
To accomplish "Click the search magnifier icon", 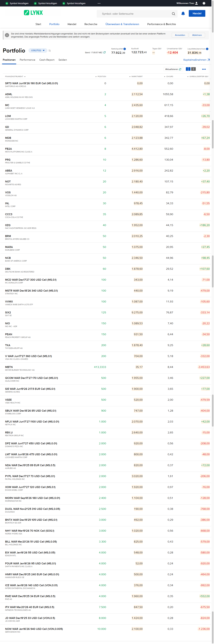I will coord(173,14).
